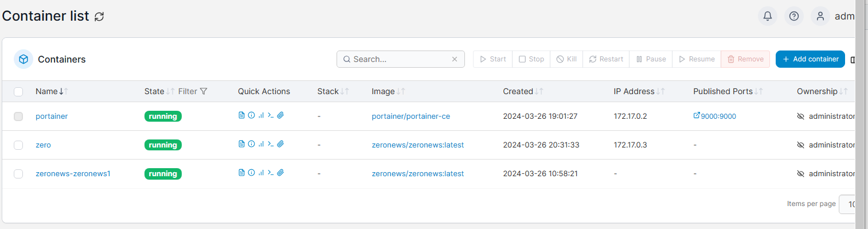Open the portainer container link
868x229 pixels.
pos(52,116)
